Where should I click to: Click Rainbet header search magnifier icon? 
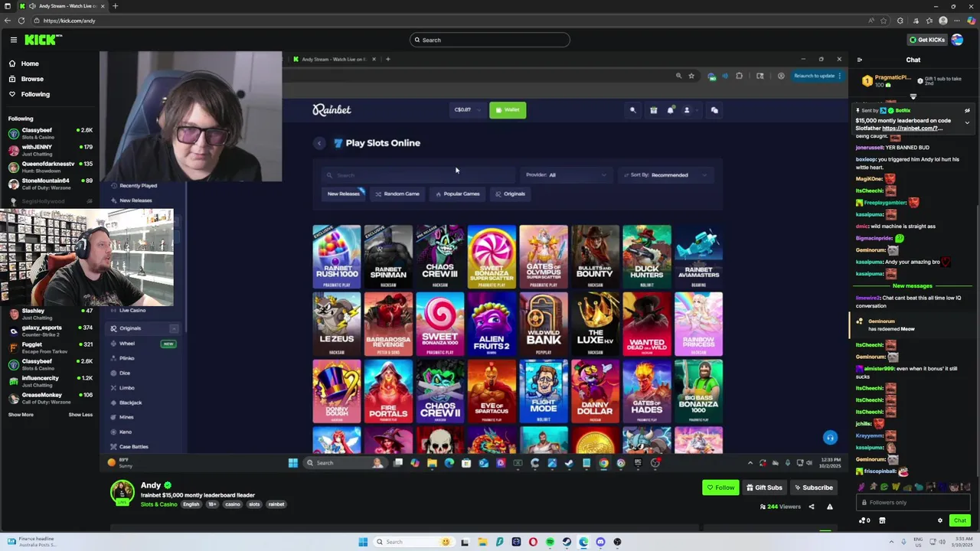click(x=632, y=110)
